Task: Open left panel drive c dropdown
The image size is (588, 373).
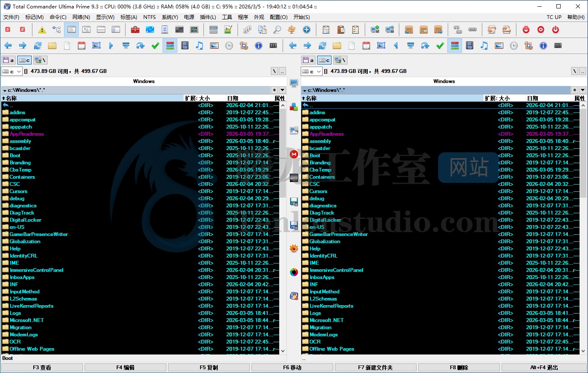Action: coord(11,72)
